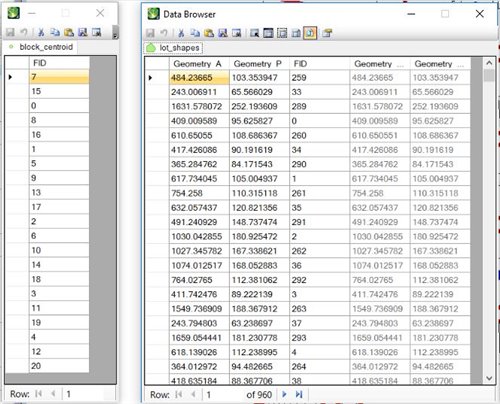Select cell 1631.578072 in Geometry A column
Screen dimensions: 500x404
click(199, 106)
